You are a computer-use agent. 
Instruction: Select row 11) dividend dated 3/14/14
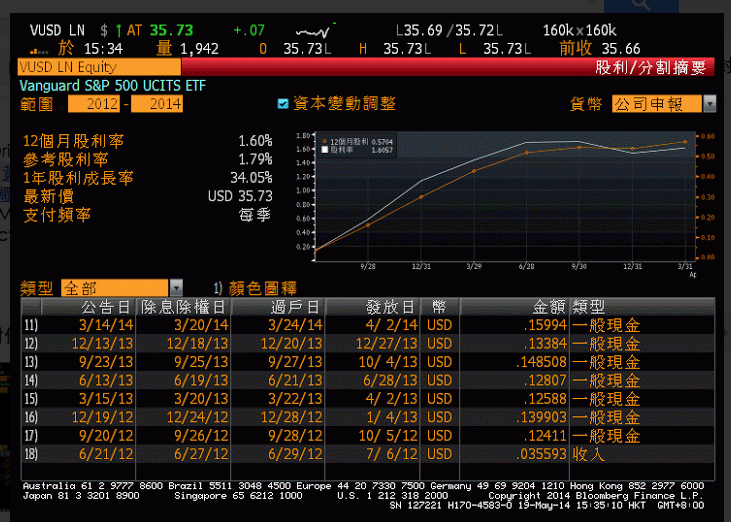(367, 325)
